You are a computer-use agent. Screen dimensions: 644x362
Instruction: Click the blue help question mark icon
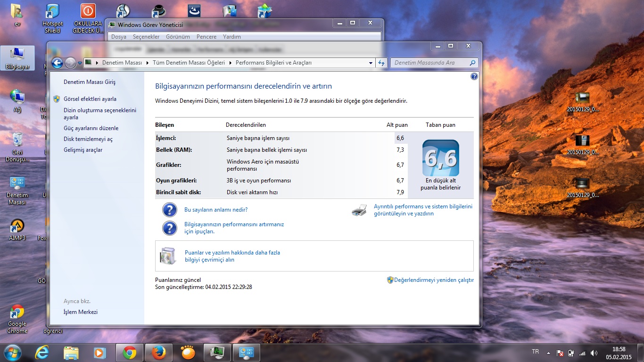(x=474, y=76)
